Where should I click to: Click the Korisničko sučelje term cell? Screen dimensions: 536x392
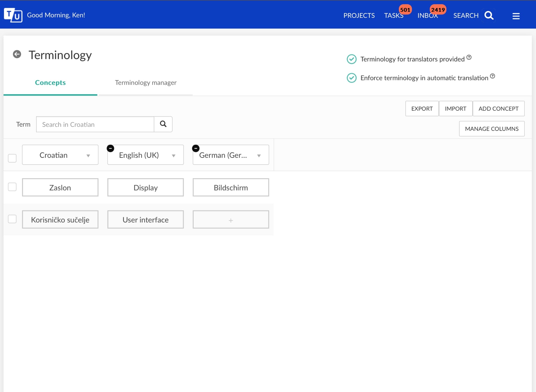point(60,220)
